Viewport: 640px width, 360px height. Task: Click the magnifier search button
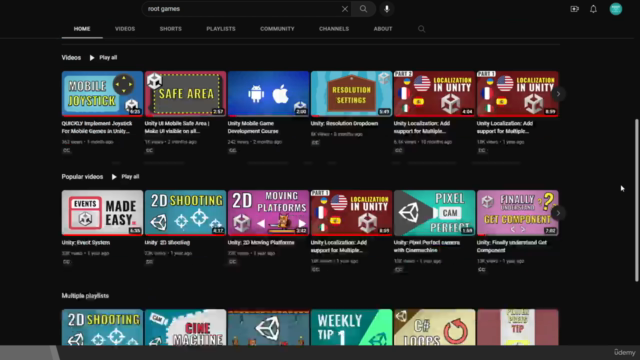(363, 9)
